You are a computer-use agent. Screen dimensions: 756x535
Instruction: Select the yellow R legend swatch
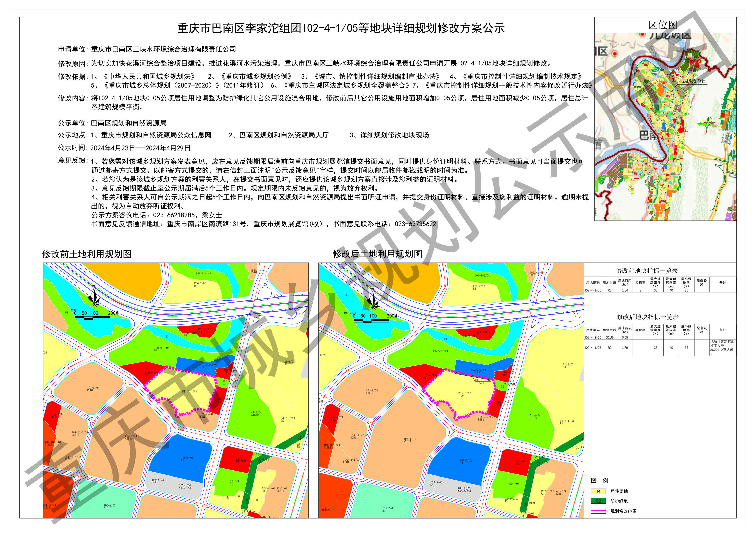598,492
